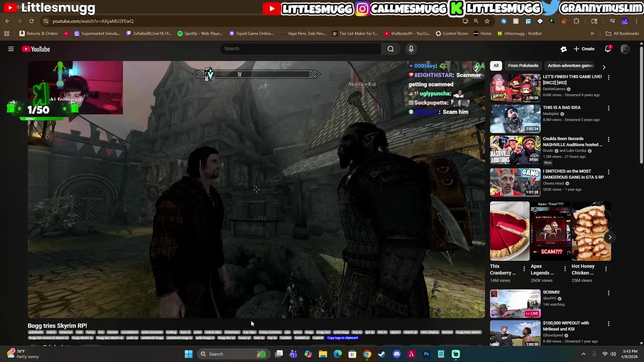View site information icon in address bar

coord(46,21)
